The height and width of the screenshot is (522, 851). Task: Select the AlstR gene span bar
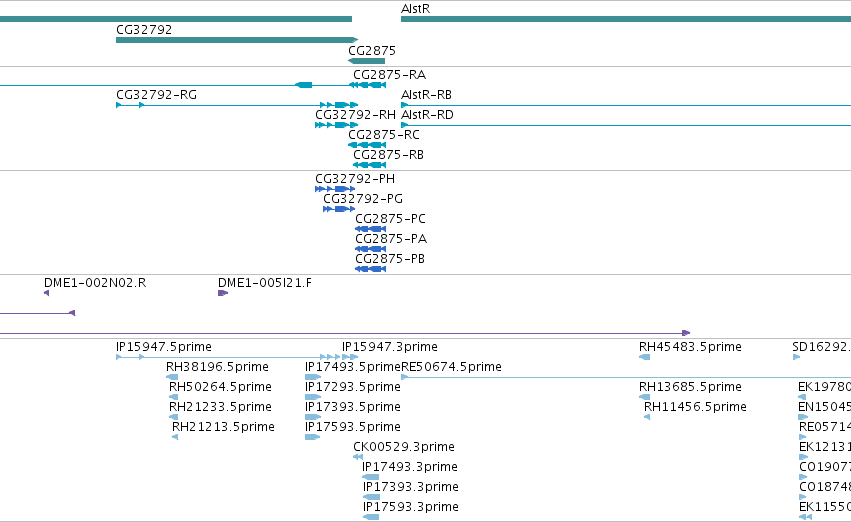point(626,19)
